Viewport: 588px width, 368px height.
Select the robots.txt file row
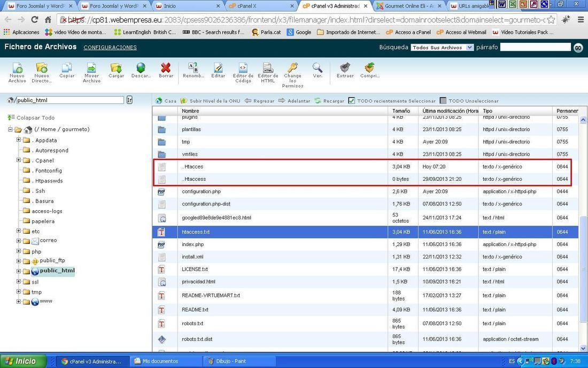point(366,324)
